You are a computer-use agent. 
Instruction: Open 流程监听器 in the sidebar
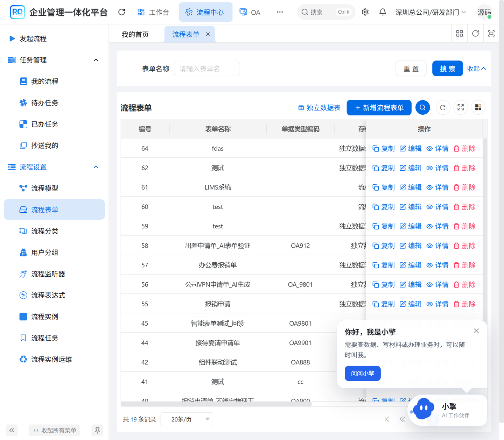(54, 274)
